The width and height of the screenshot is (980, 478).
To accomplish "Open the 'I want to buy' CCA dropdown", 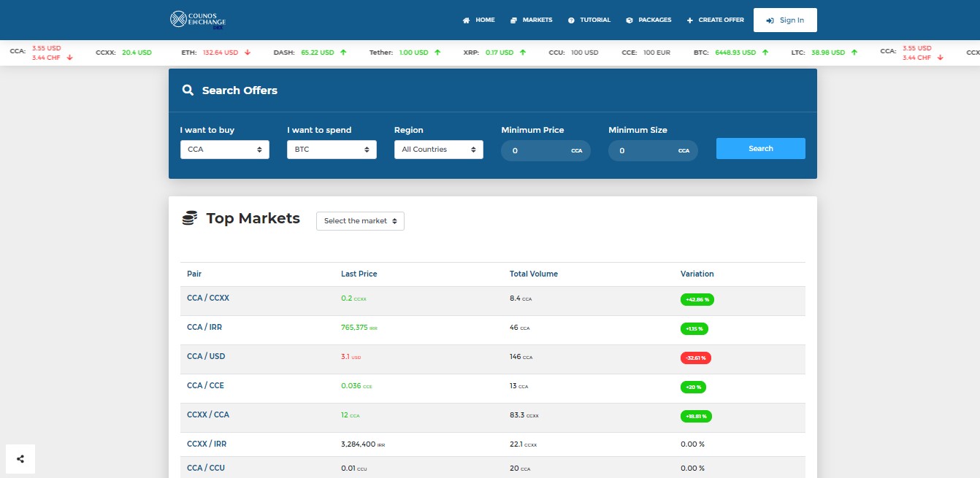I will point(225,150).
